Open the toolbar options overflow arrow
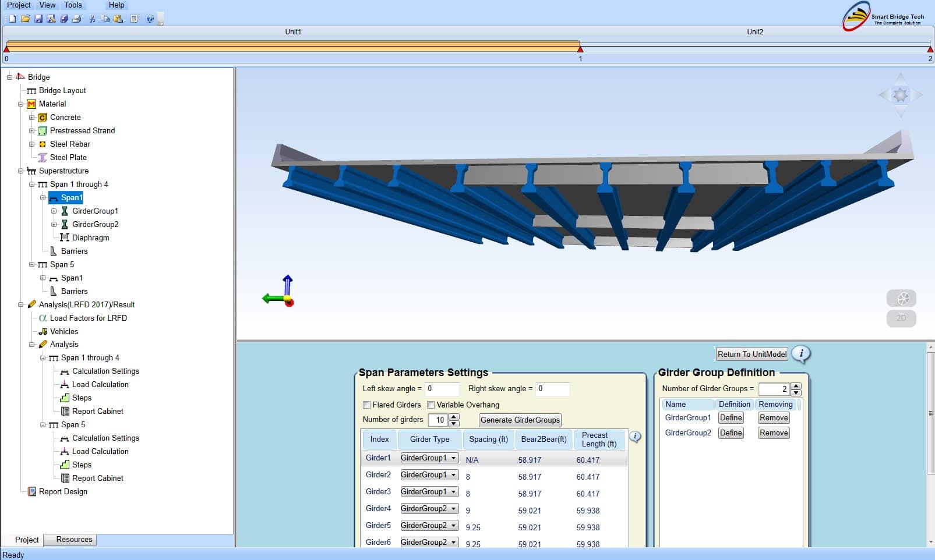This screenshot has width=935, height=560. point(160,20)
